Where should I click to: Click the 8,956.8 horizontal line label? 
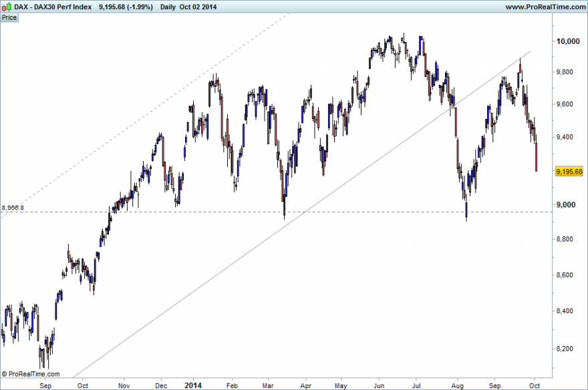pyautogui.click(x=13, y=208)
